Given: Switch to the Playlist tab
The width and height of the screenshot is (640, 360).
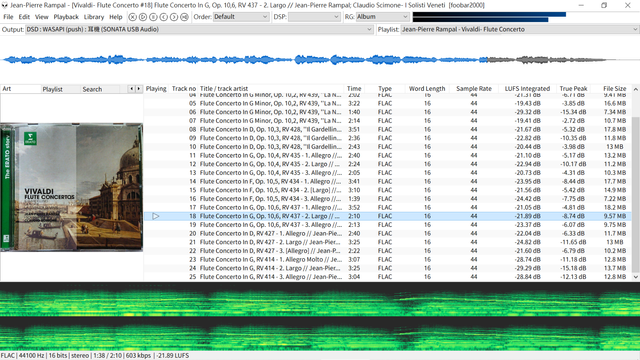Looking at the screenshot, I should point(53,89).
